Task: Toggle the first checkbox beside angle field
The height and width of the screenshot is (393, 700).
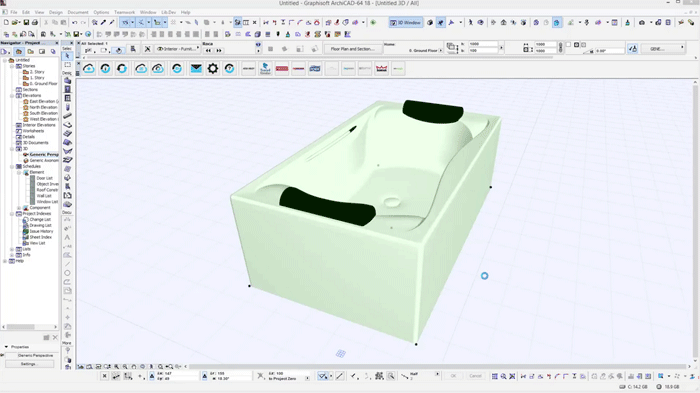Action: click(568, 45)
